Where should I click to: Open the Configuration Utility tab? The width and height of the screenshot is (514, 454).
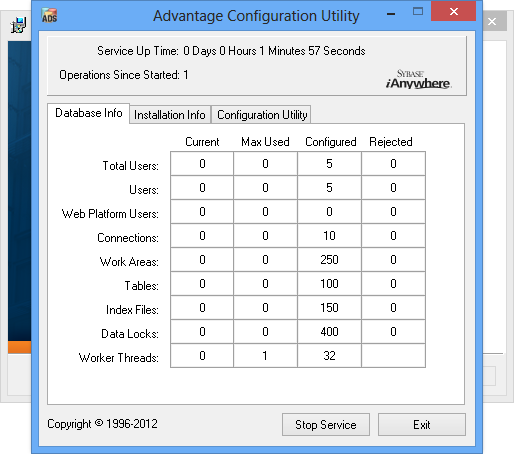[x=262, y=115]
